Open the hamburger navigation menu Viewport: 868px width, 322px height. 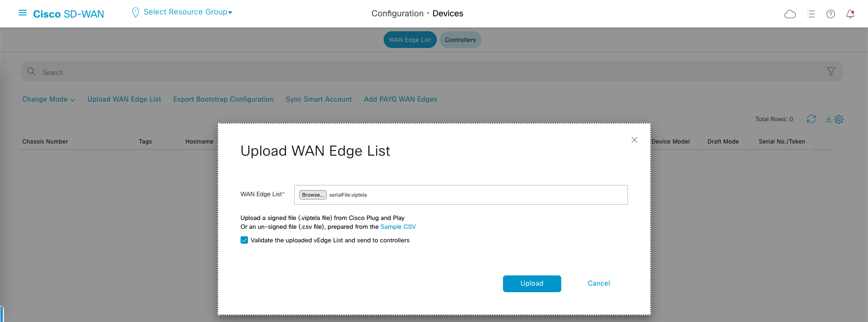[22, 13]
